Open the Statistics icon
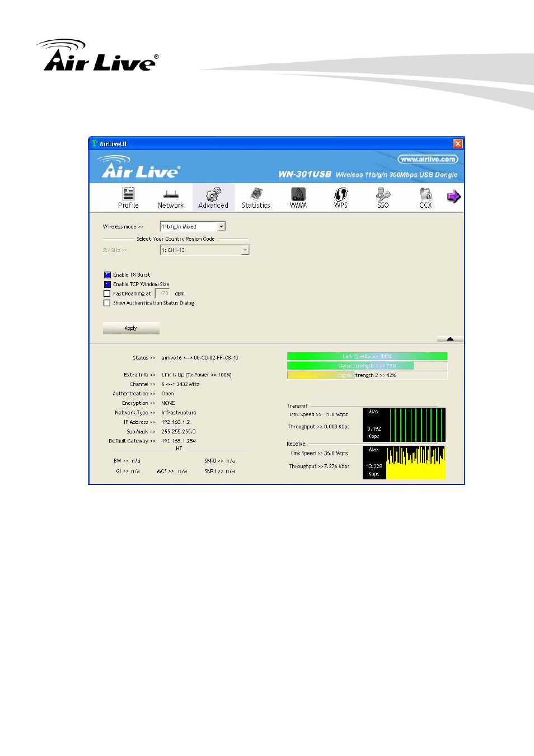Viewport: 534px width, 756px height. [x=256, y=198]
